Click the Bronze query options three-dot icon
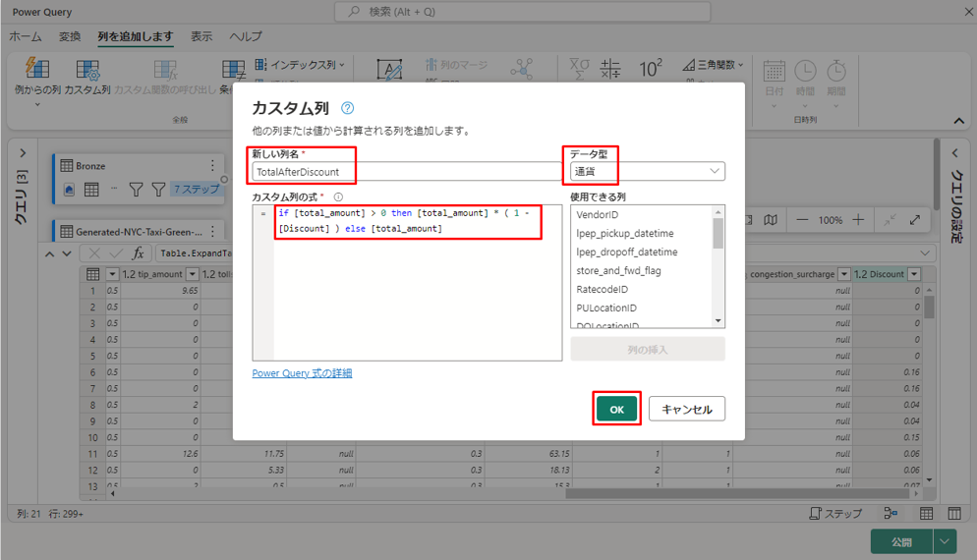 (212, 166)
